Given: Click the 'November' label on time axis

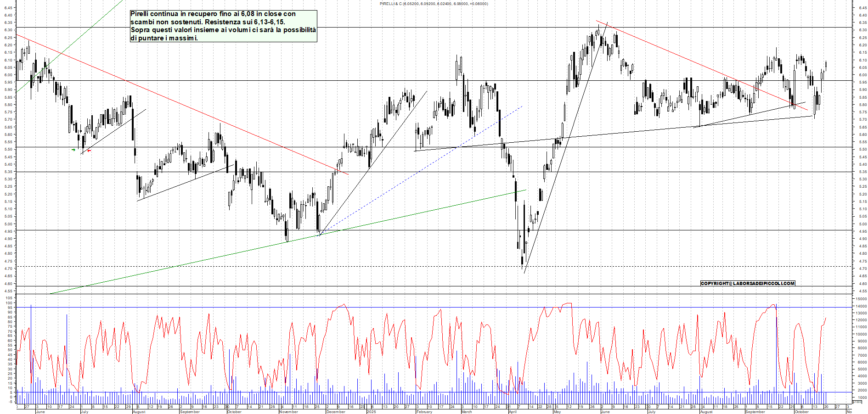Looking at the screenshot, I should [288, 412].
